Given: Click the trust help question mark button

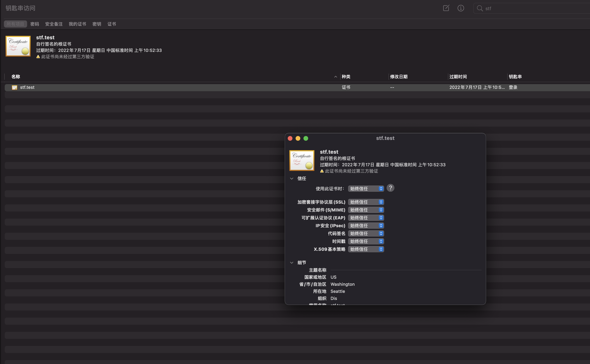Looking at the screenshot, I should (390, 188).
